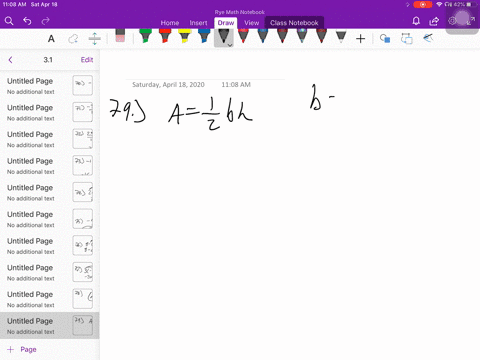
Task: Undo the last ink stroke
Action: click(x=27, y=21)
